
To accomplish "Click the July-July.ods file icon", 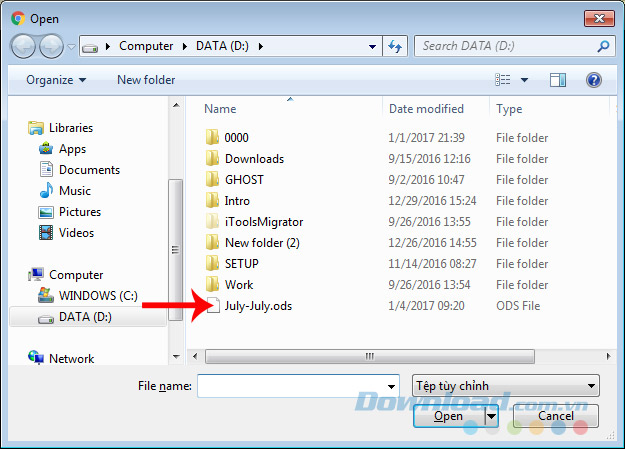I will coord(213,306).
